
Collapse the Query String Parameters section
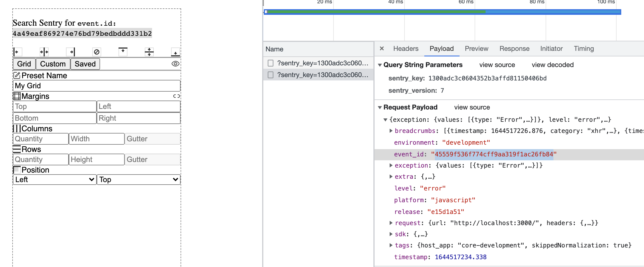tap(380, 65)
